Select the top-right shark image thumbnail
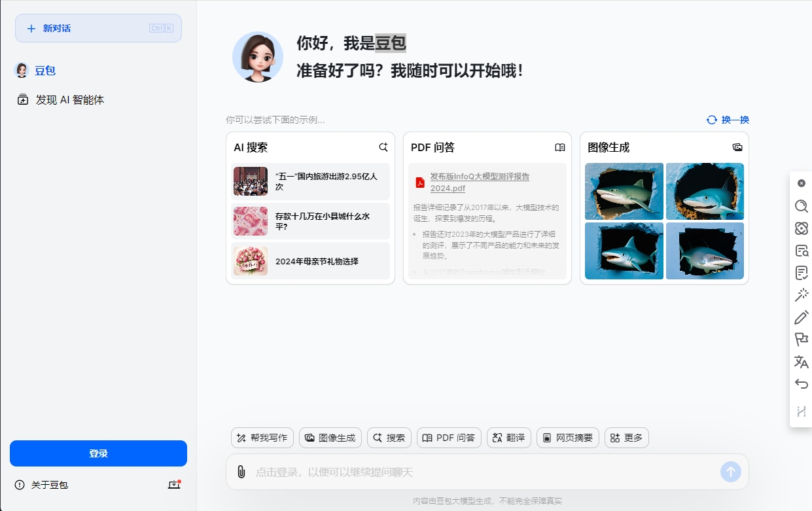812x511 pixels. tap(705, 191)
